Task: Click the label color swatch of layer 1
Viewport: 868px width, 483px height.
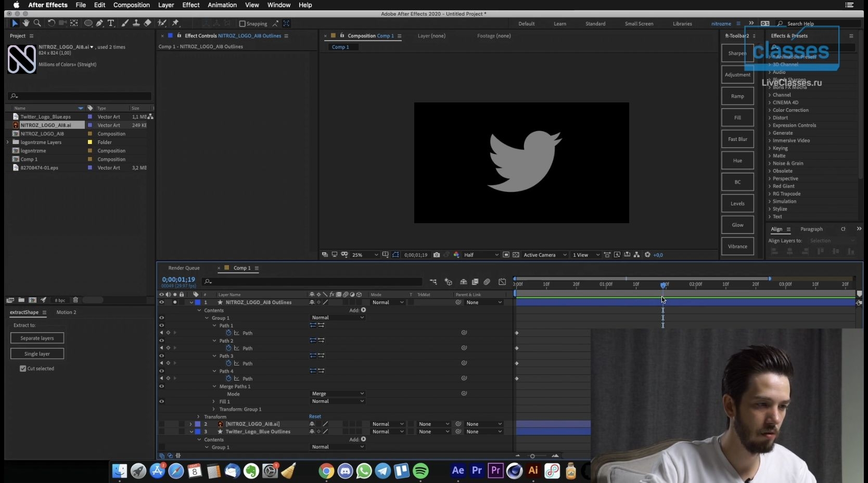Action: pos(197,302)
